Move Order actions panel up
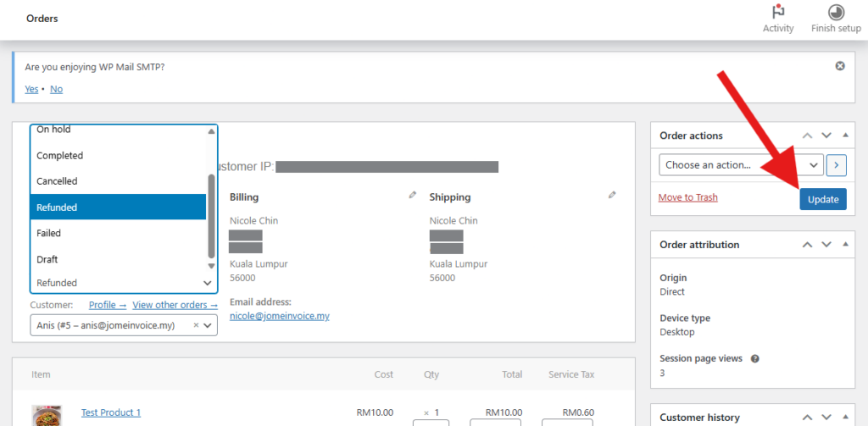 [x=808, y=136]
